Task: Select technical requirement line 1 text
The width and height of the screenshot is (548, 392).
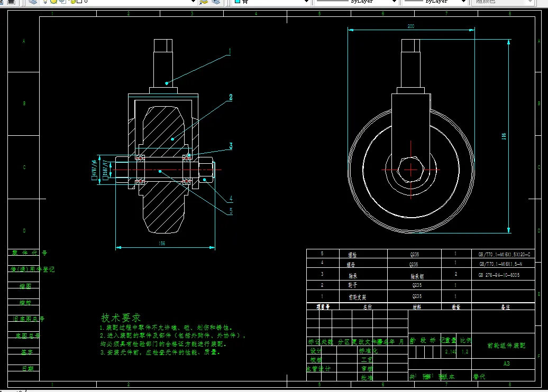Action: tap(166, 328)
